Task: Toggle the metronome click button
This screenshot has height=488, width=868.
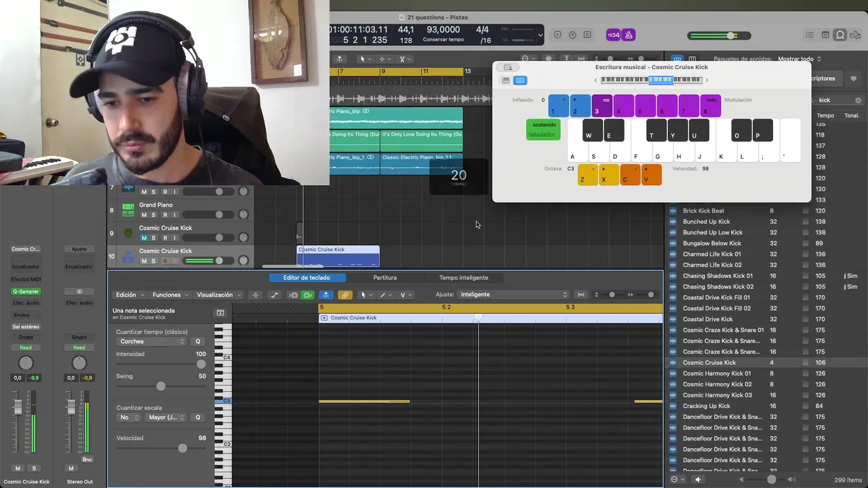Action: (x=629, y=35)
